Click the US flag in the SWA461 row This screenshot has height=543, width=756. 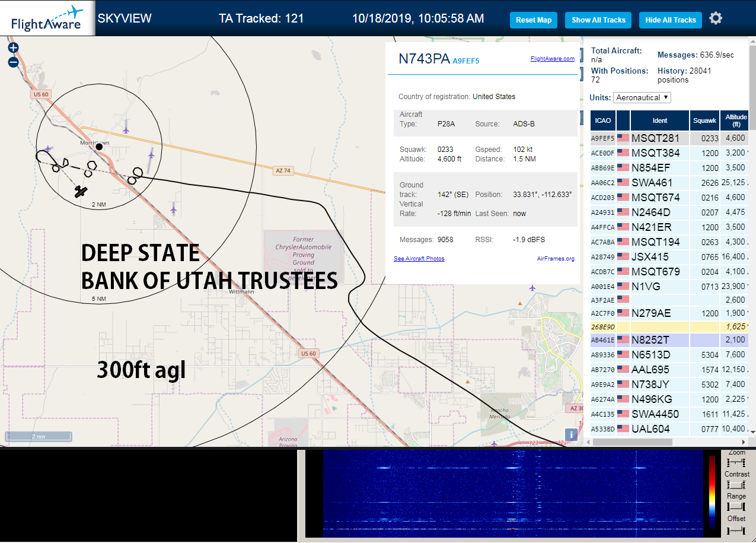(x=623, y=182)
